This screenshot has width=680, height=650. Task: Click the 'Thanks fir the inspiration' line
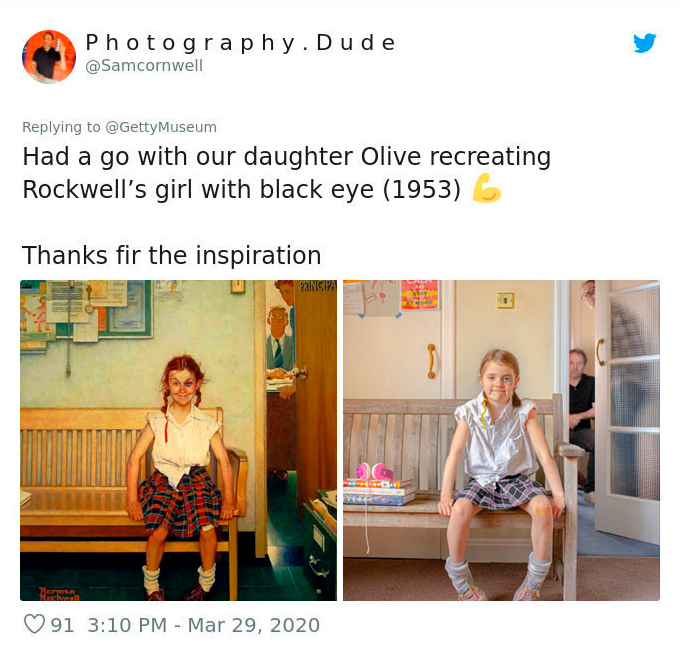pyautogui.click(x=171, y=255)
